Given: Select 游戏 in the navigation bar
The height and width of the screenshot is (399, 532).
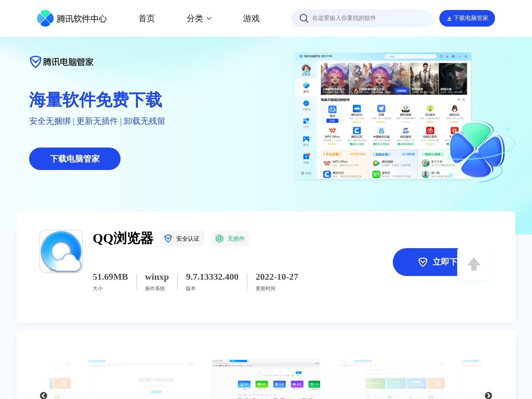Looking at the screenshot, I should (x=251, y=18).
